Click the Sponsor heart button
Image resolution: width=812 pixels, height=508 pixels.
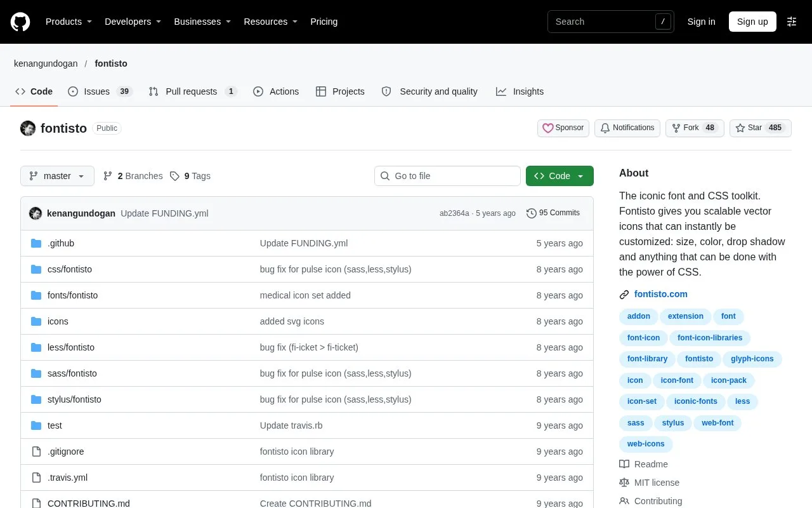pos(563,128)
